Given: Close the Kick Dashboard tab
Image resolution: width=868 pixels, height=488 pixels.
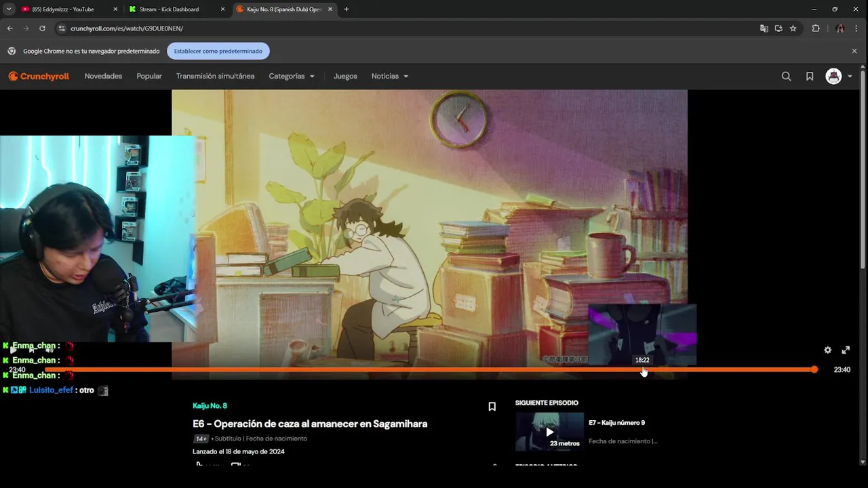Looking at the screenshot, I should pyautogui.click(x=222, y=9).
